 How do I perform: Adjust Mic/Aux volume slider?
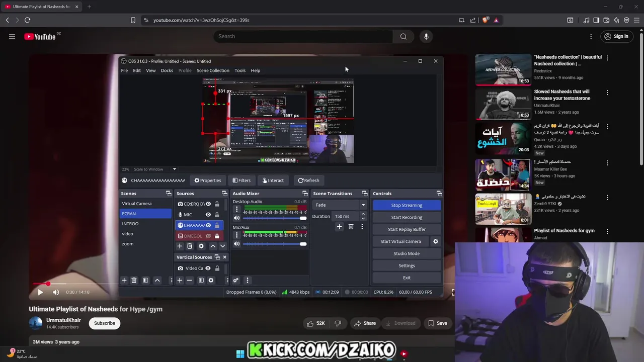pyautogui.click(x=275, y=244)
